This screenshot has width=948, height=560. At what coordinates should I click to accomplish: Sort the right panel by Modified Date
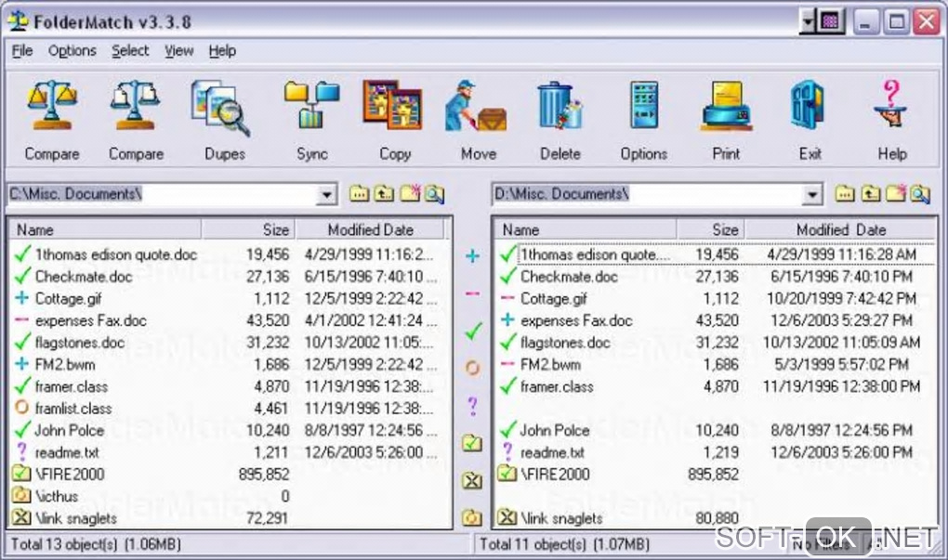[x=841, y=229]
